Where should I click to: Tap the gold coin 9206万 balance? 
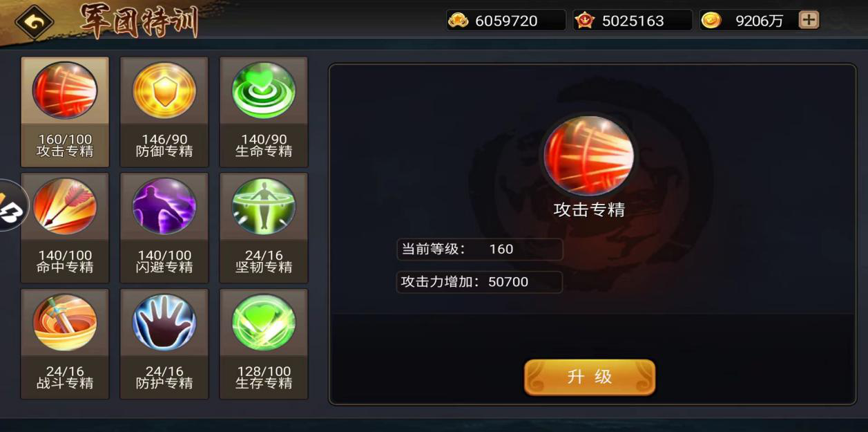click(x=750, y=21)
